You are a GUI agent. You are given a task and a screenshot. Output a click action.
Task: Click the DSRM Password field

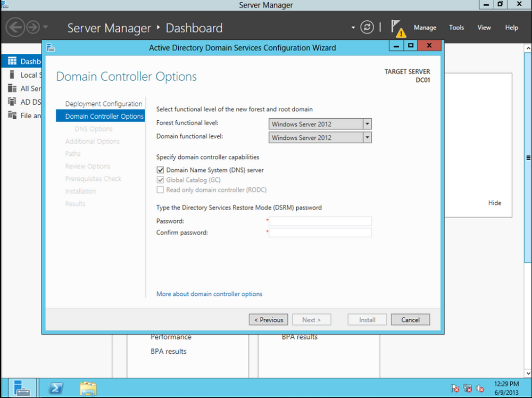tap(320, 221)
